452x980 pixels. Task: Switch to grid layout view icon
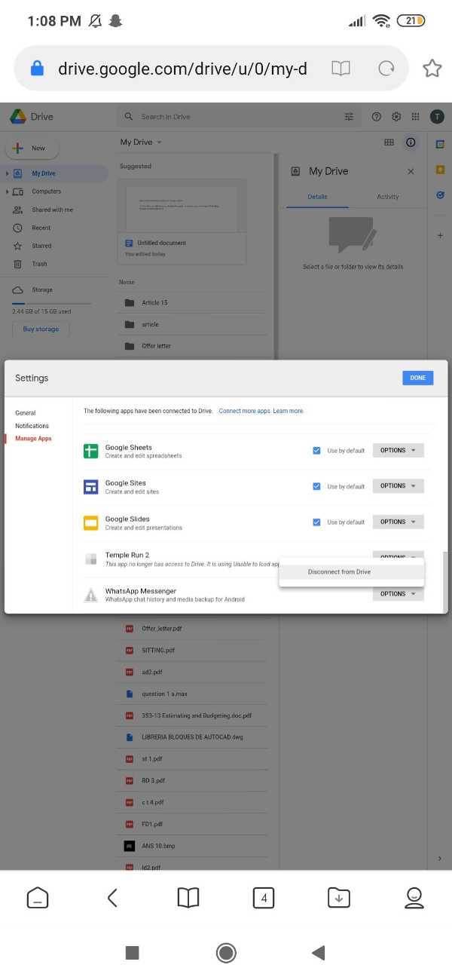pyautogui.click(x=389, y=142)
